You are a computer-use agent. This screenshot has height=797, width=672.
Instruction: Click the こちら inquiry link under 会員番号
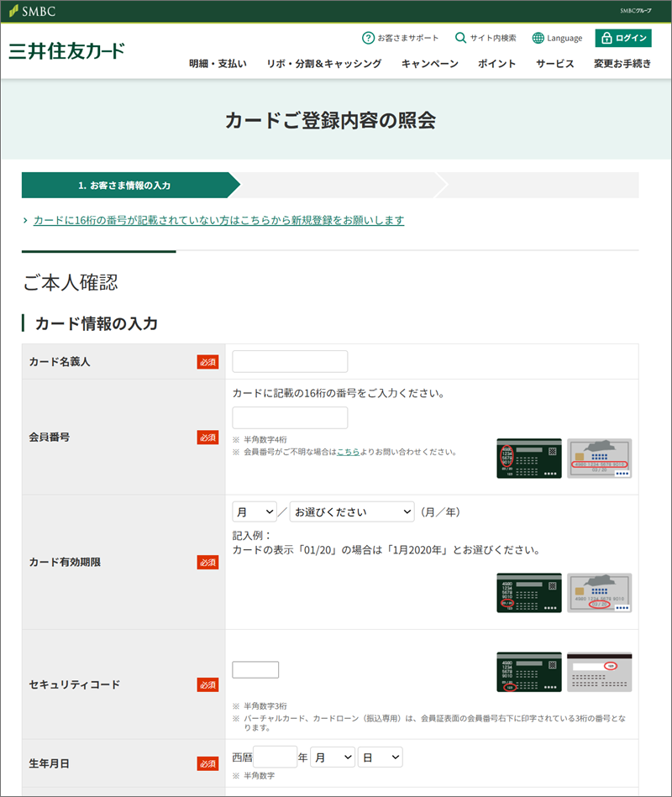click(x=349, y=452)
